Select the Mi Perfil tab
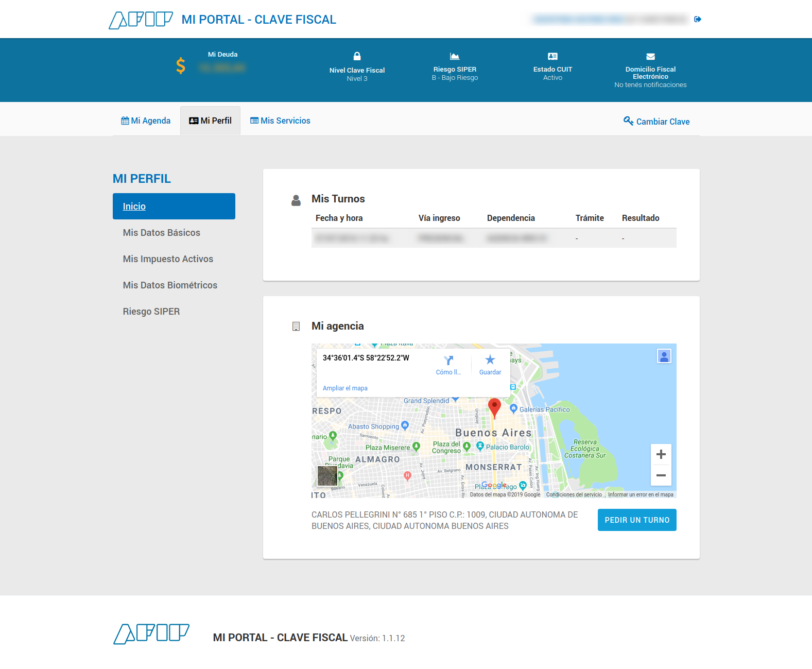This screenshot has width=812, height=669. [210, 121]
